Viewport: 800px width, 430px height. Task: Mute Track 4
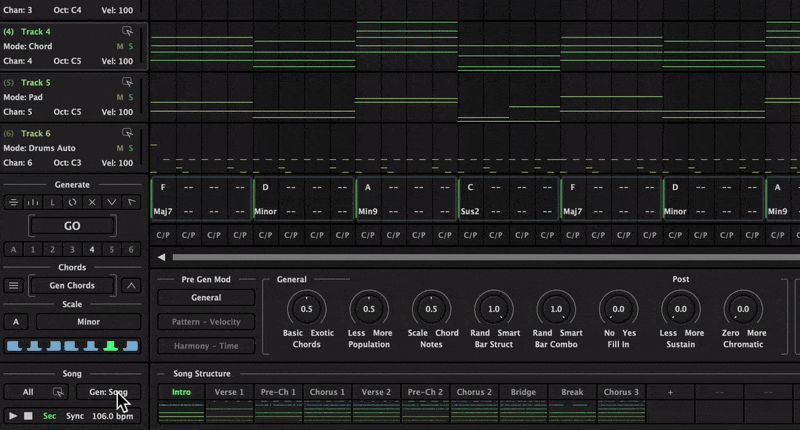pyautogui.click(x=120, y=47)
